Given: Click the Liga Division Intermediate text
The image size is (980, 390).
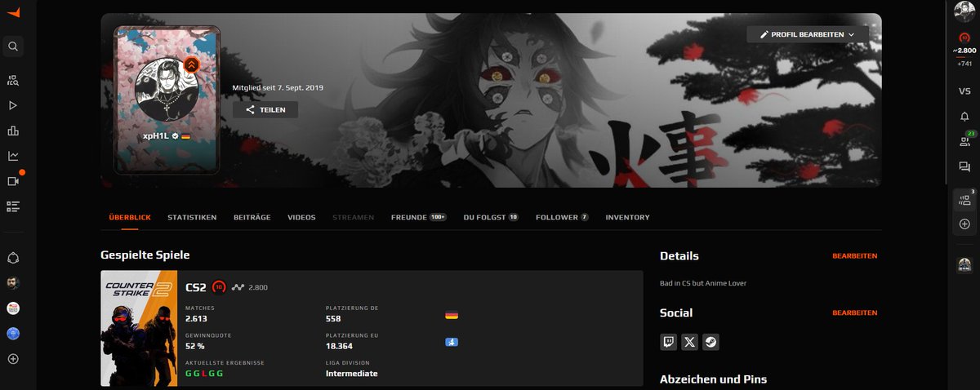Looking at the screenshot, I should tap(352, 373).
